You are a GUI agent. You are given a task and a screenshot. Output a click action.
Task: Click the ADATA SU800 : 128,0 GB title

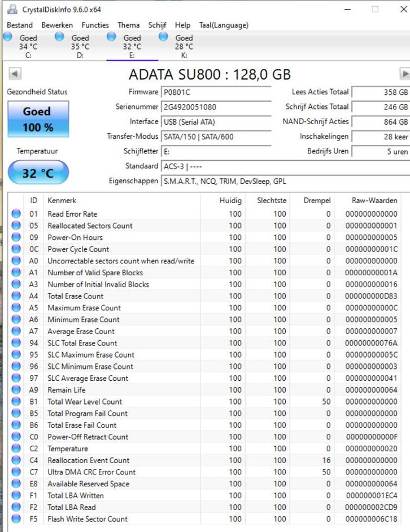point(210,74)
